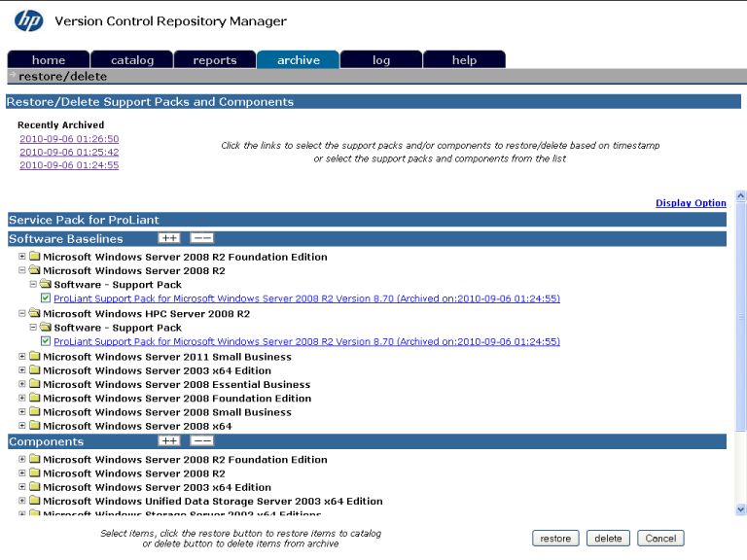Open the help tab
Screen dimensions: 747x560
[x=464, y=59]
